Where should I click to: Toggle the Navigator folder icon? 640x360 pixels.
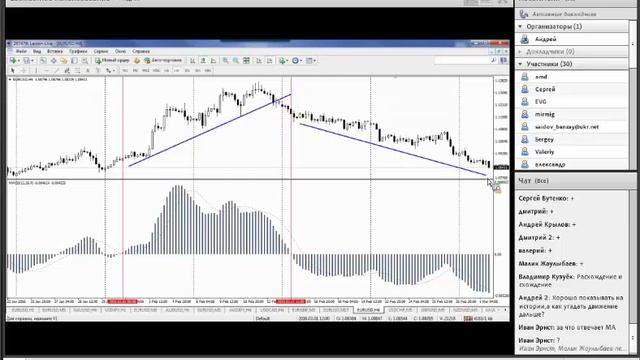(64, 61)
